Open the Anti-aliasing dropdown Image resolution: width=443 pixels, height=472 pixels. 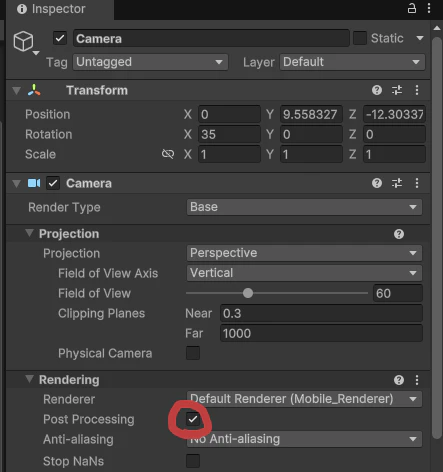point(304,439)
